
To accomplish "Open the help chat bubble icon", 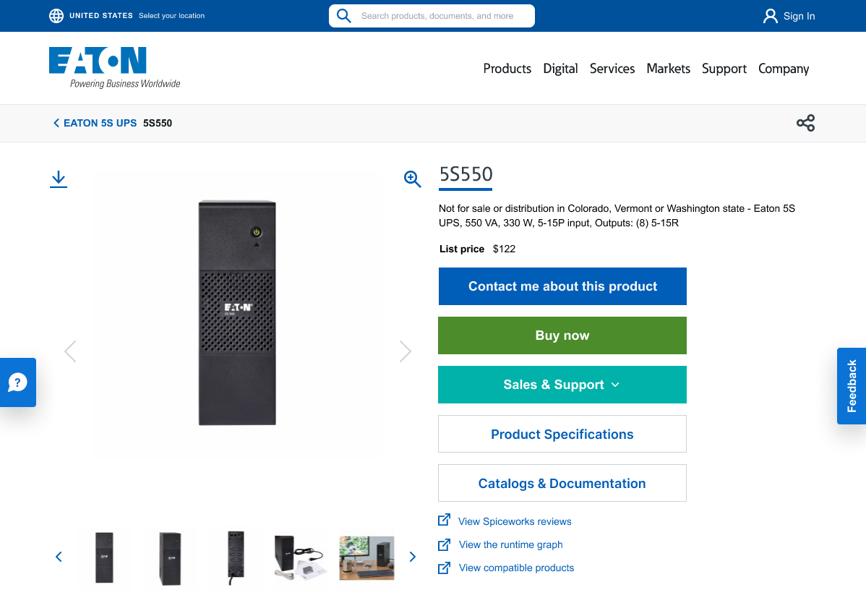I will tap(17, 382).
